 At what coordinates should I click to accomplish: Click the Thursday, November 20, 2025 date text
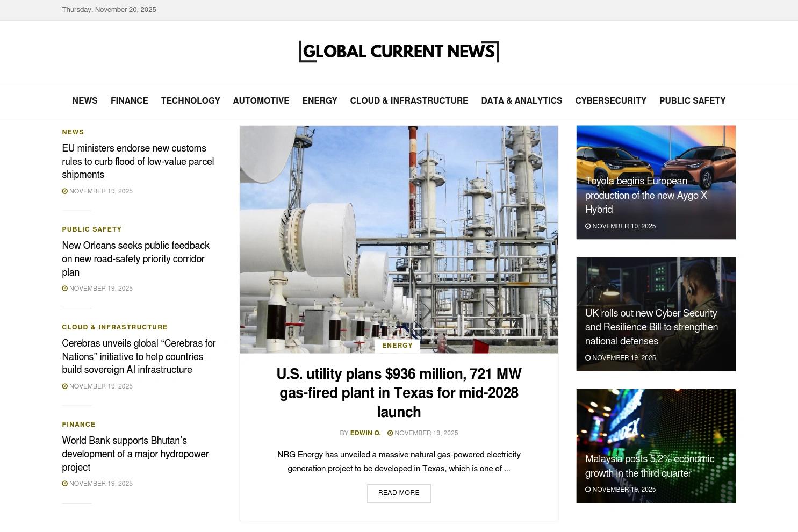[109, 10]
